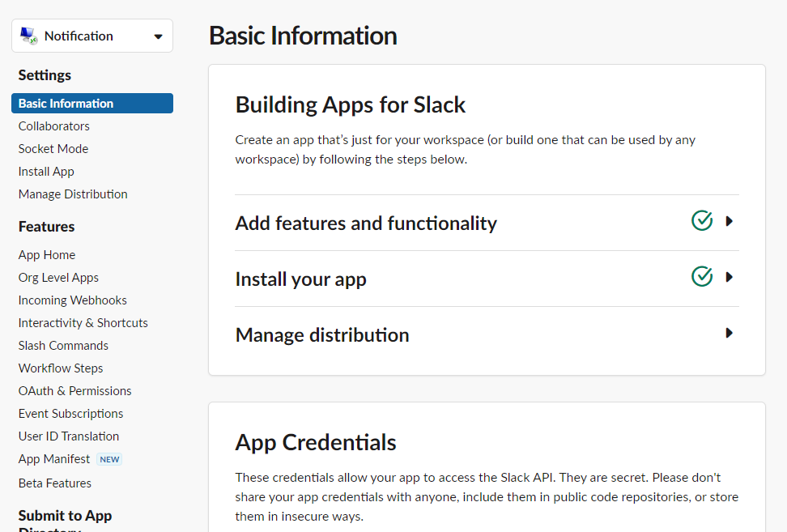Screen dimensions: 787x532
Task: Open the Collaborators settings page
Action: tap(54, 126)
